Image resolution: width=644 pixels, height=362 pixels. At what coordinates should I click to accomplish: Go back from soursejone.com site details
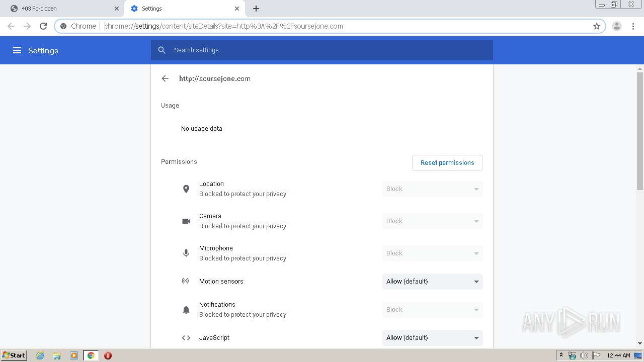(x=165, y=78)
